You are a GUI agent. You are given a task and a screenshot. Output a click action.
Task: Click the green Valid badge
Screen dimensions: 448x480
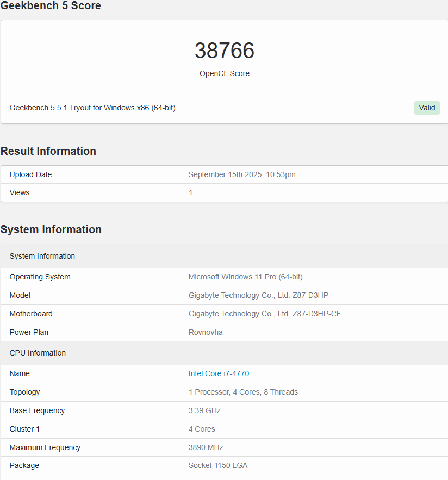pos(427,108)
